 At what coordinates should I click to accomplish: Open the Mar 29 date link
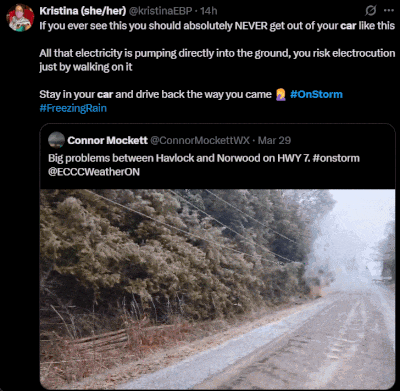click(x=274, y=140)
